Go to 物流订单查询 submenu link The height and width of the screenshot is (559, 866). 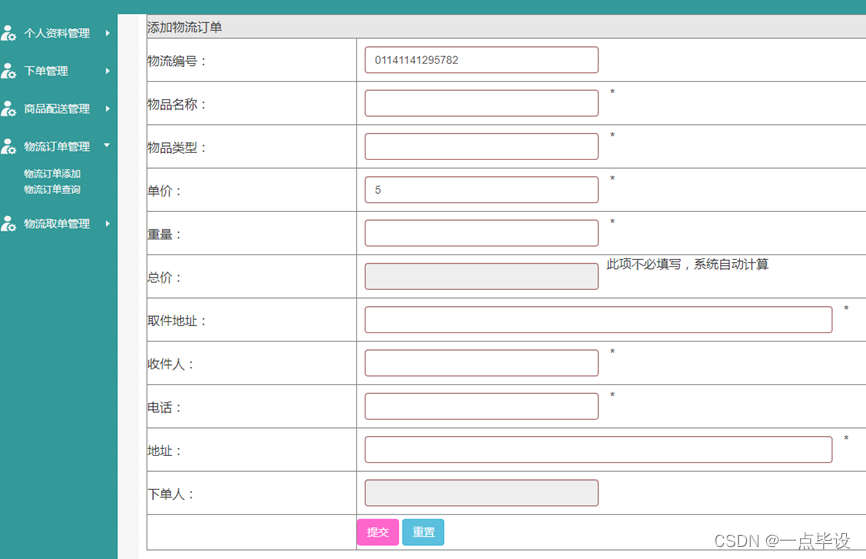coord(52,189)
